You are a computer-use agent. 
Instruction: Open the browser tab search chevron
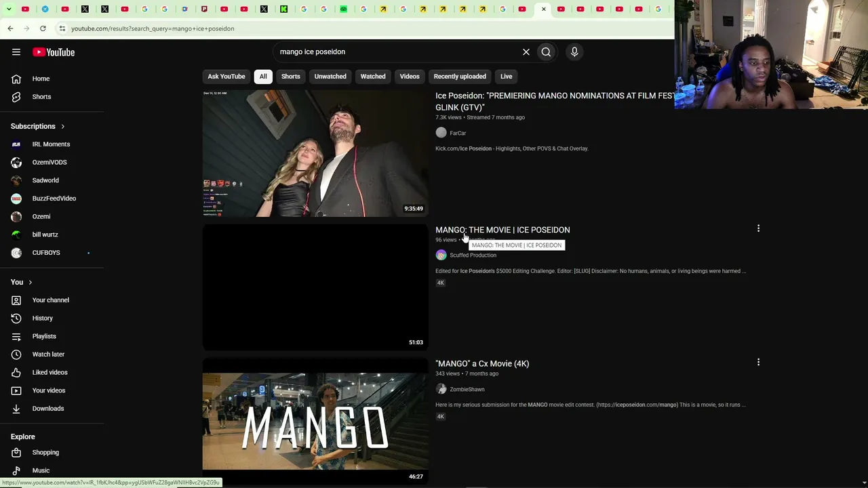[9, 9]
